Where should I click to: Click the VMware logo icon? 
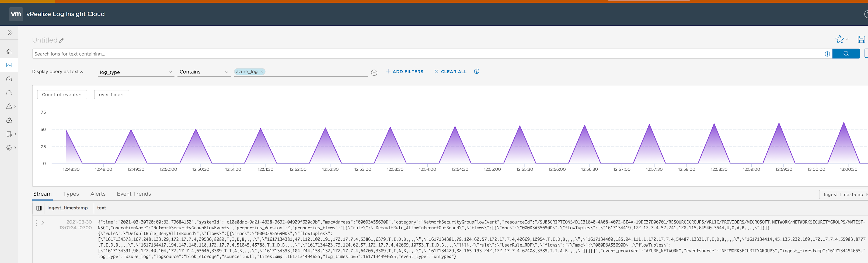click(x=16, y=14)
